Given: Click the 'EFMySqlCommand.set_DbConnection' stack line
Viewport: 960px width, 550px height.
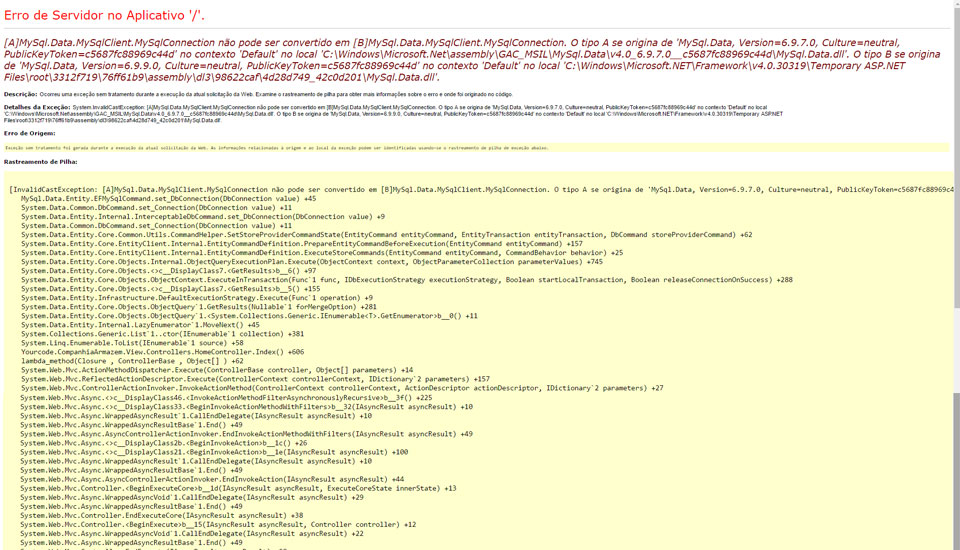Looking at the screenshot, I should [x=168, y=198].
